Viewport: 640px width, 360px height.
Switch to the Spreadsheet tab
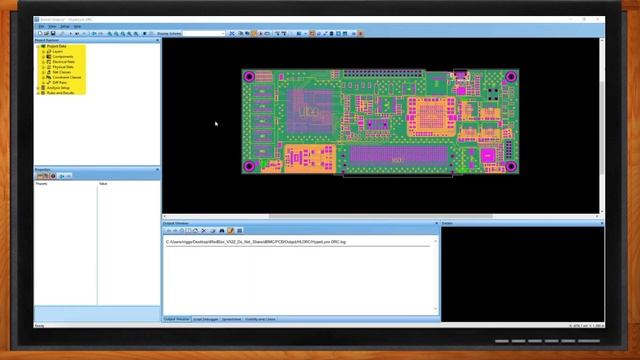tap(231, 319)
